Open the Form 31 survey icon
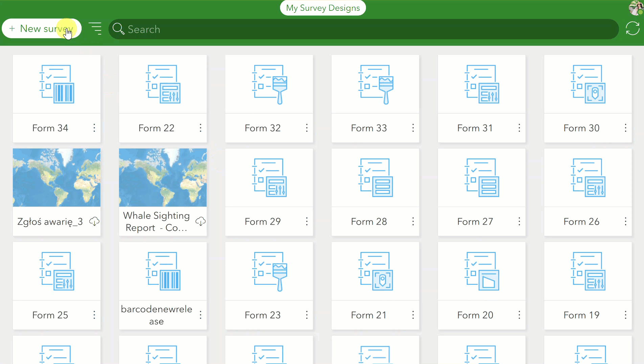This screenshot has width=644, height=364. pyautogui.click(x=482, y=84)
